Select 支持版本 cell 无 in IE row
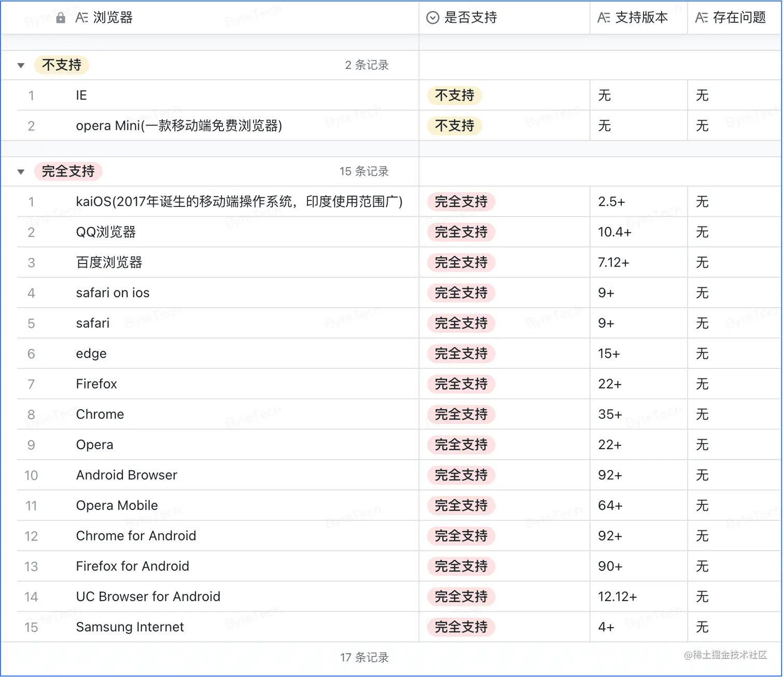 point(639,95)
